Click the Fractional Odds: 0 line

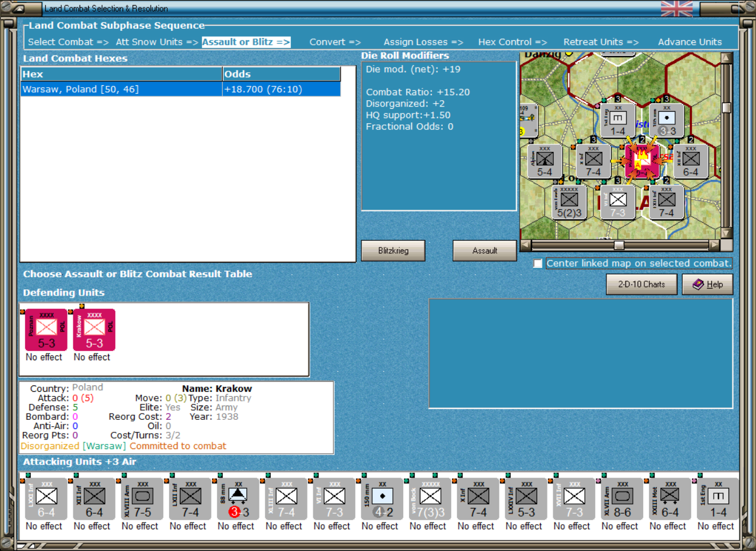[x=409, y=127]
